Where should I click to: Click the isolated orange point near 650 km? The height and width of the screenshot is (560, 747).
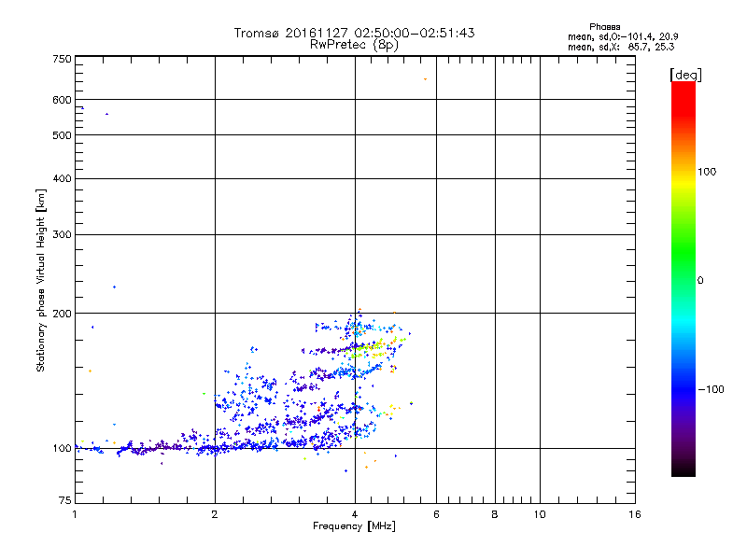point(426,79)
